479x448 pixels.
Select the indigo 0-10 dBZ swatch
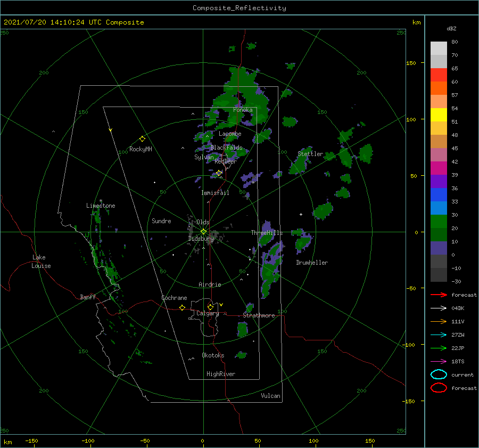tap(439, 248)
